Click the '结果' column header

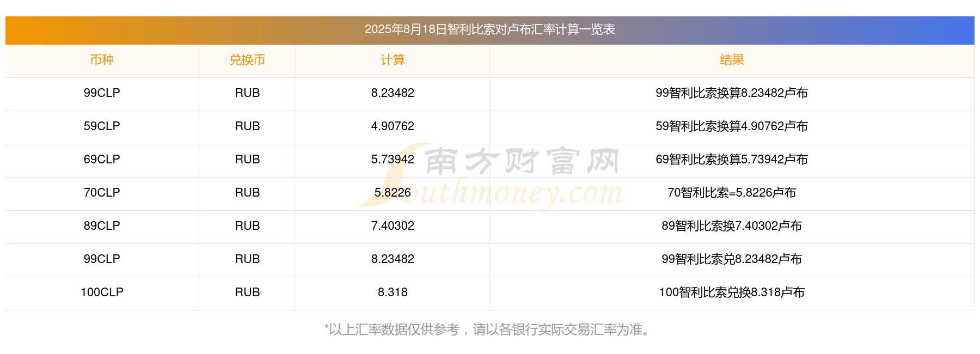click(x=732, y=60)
